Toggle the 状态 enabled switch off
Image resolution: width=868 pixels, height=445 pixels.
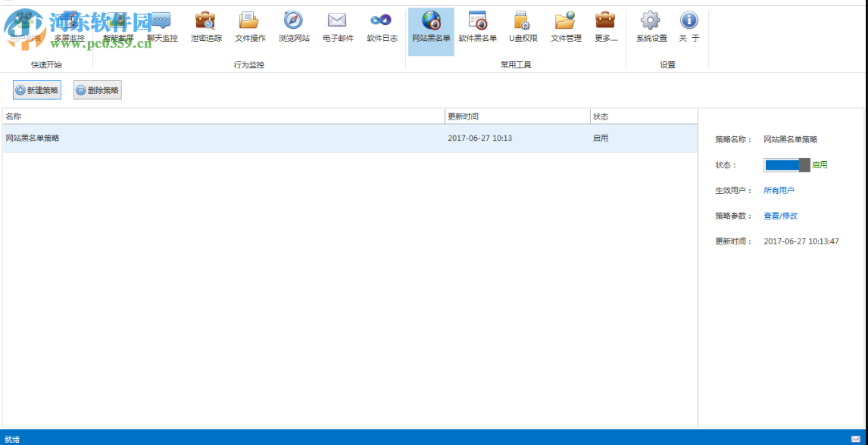(787, 165)
